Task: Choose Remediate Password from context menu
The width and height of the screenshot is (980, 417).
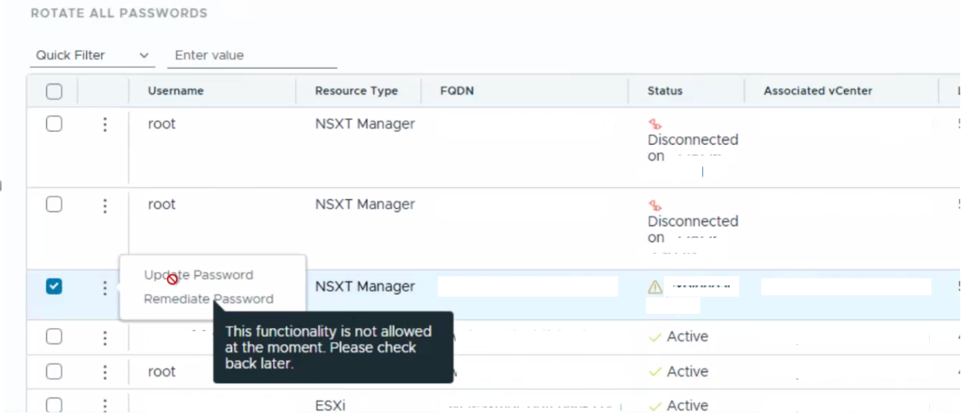Action: pos(209,299)
